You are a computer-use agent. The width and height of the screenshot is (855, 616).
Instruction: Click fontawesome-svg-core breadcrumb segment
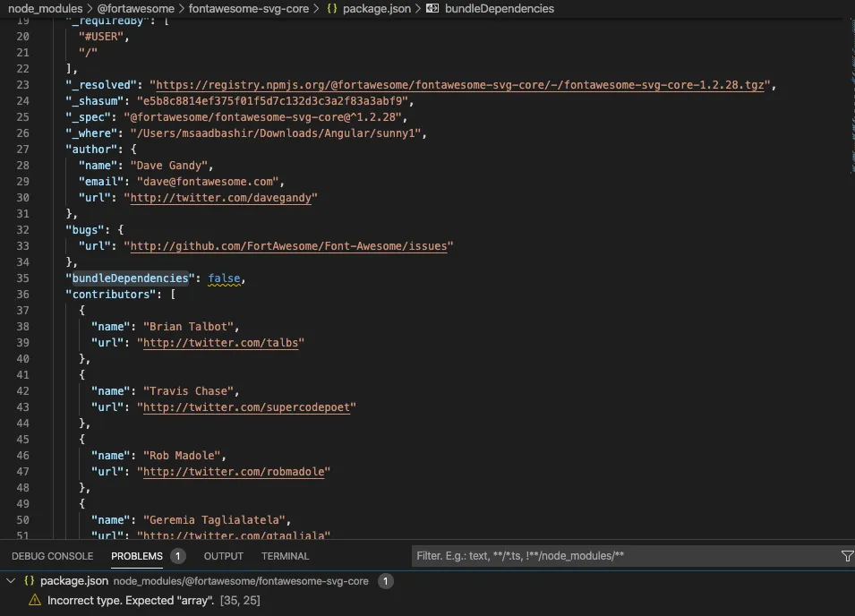pos(249,9)
